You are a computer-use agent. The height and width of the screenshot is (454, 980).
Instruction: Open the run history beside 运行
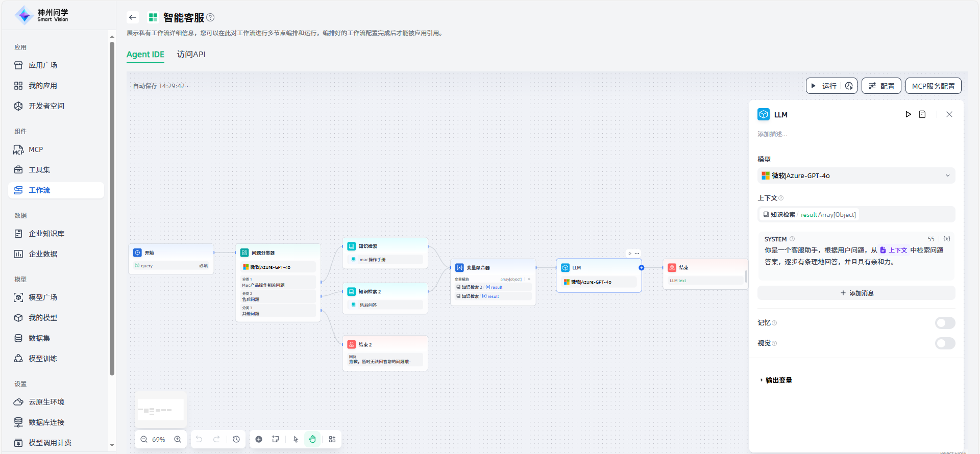point(849,86)
